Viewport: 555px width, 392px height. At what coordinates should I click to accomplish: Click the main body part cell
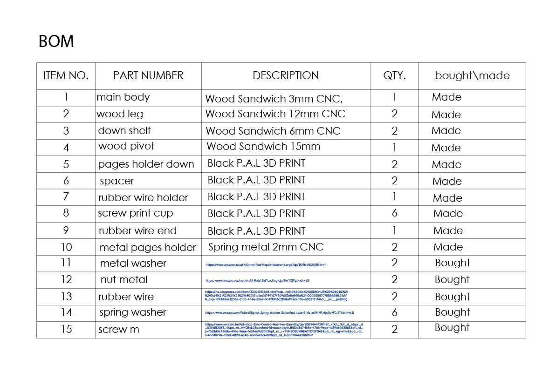click(x=123, y=97)
